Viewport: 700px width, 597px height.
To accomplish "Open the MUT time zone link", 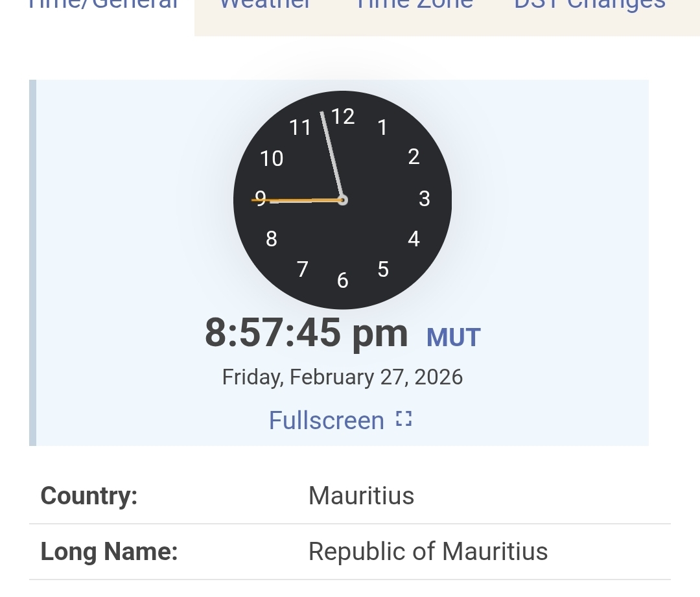I will 453,338.
